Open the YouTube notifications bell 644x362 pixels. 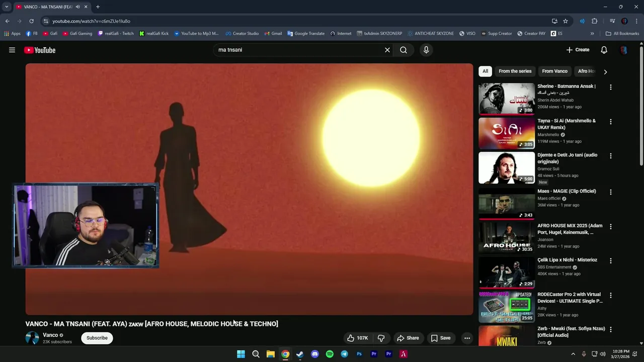(x=604, y=50)
